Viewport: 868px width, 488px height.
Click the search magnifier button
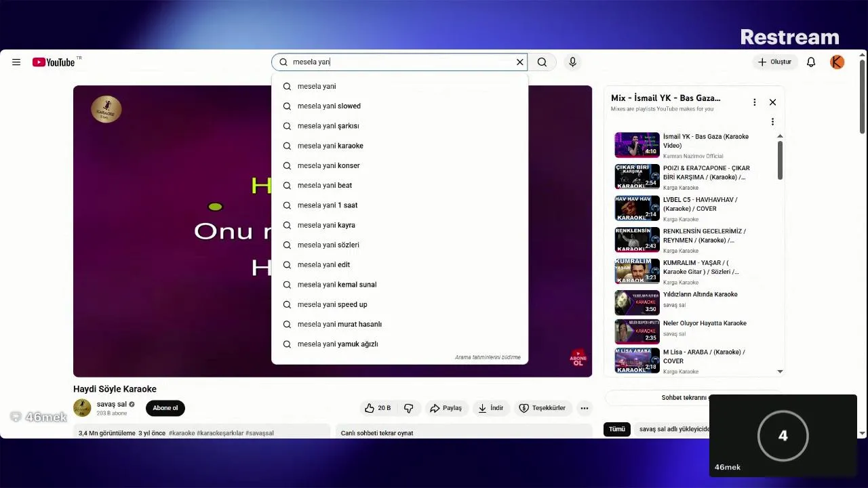pyautogui.click(x=542, y=62)
